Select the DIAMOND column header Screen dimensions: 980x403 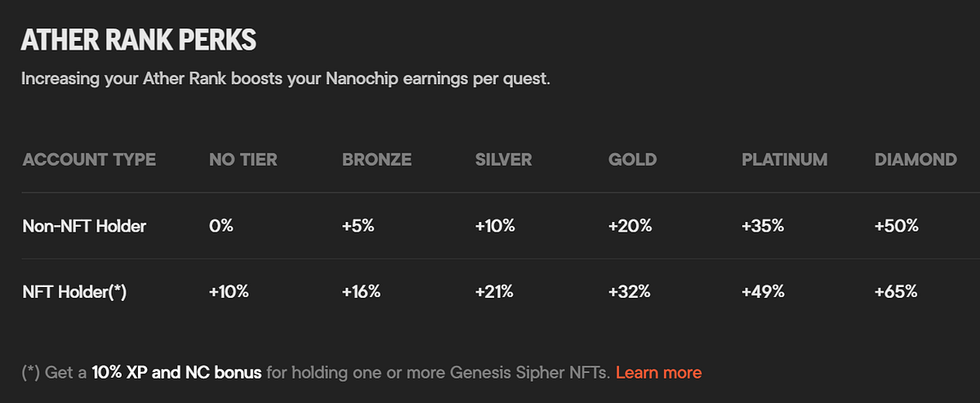pyautogui.click(x=915, y=160)
